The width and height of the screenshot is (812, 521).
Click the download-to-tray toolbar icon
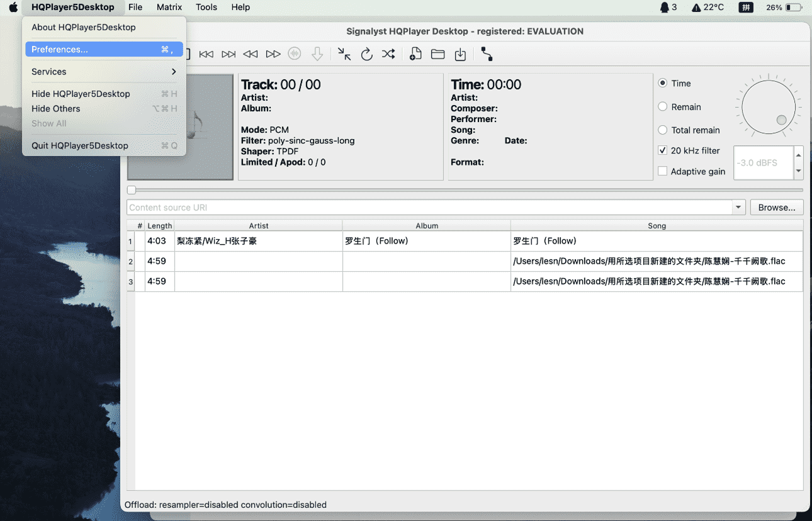click(460, 55)
